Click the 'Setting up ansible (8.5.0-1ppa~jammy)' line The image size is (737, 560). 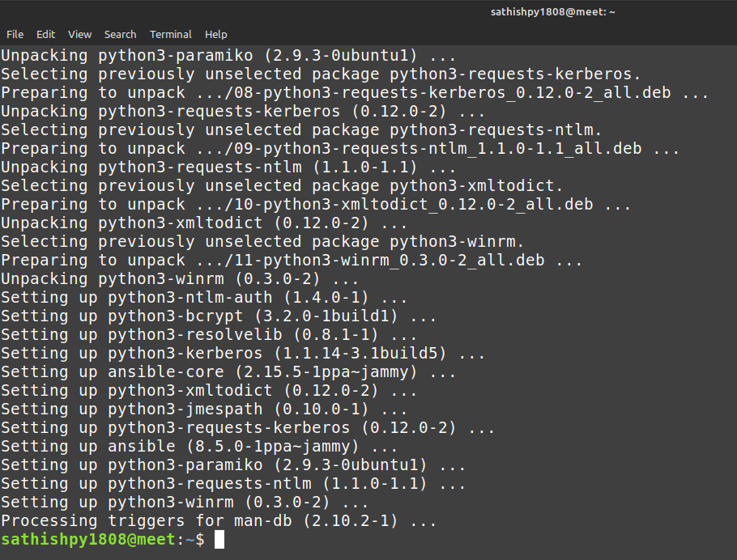pyautogui.click(x=199, y=447)
